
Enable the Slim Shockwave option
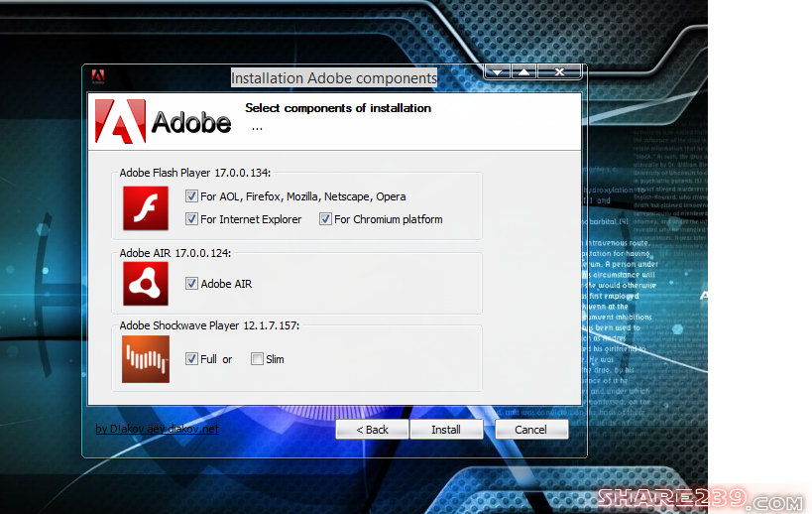pyautogui.click(x=257, y=359)
